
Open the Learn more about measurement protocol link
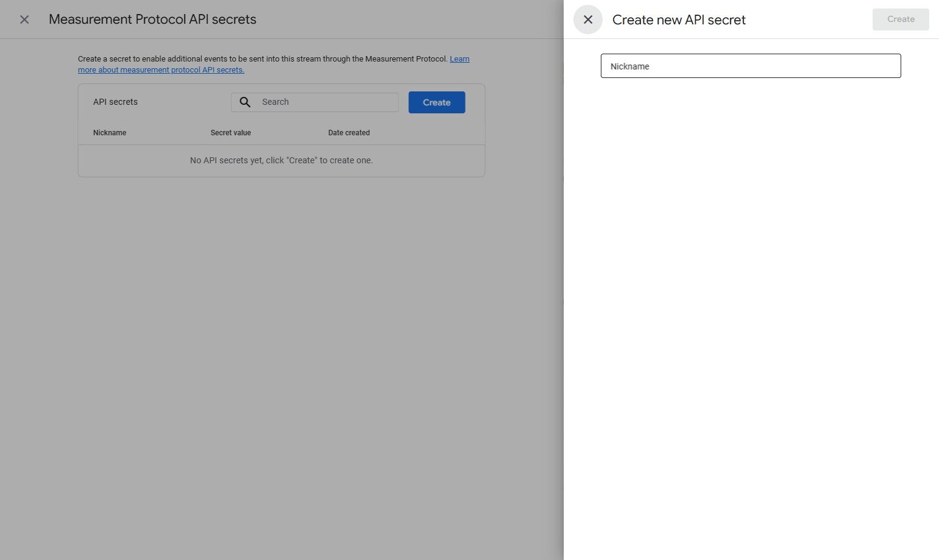pos(161,69)
